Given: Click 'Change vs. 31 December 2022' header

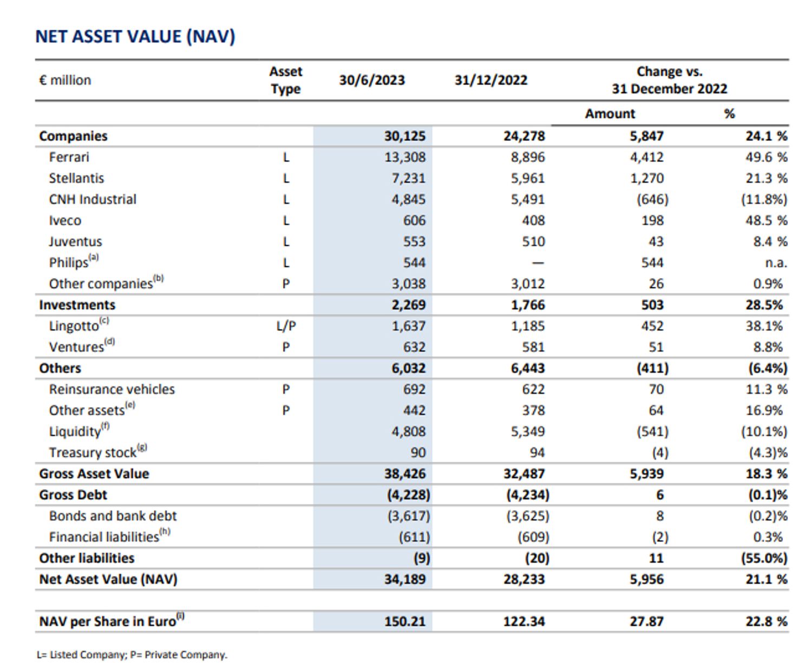Looking at the screenshot, I should [x=670, y=80].
